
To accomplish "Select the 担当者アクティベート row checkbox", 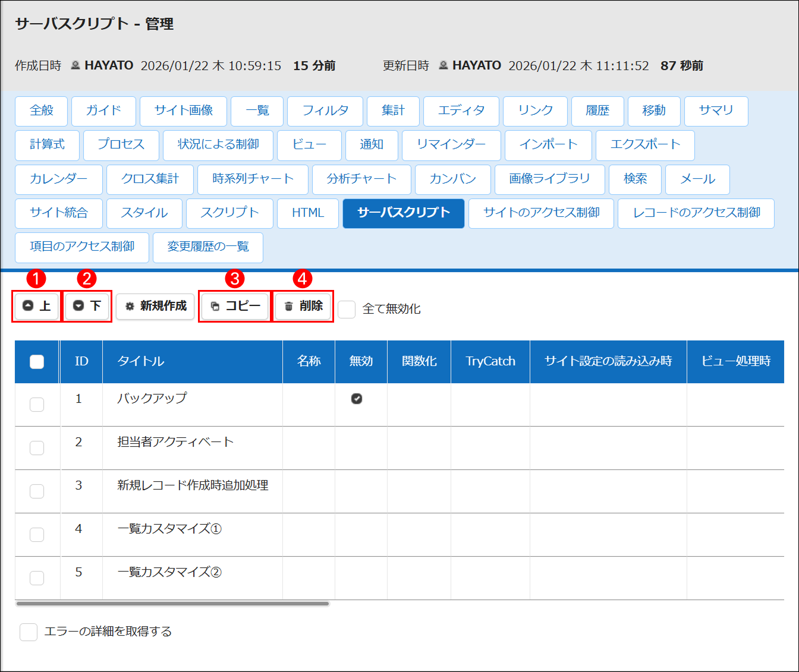I will [x=37, y=448].
